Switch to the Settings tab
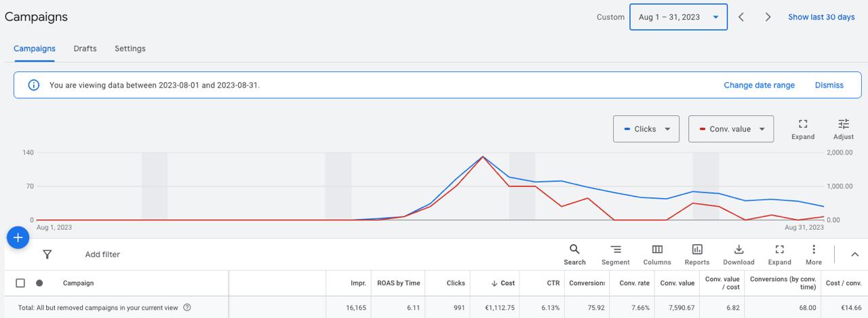This screenshot has height=318, width=868. (x=130, y=49)
